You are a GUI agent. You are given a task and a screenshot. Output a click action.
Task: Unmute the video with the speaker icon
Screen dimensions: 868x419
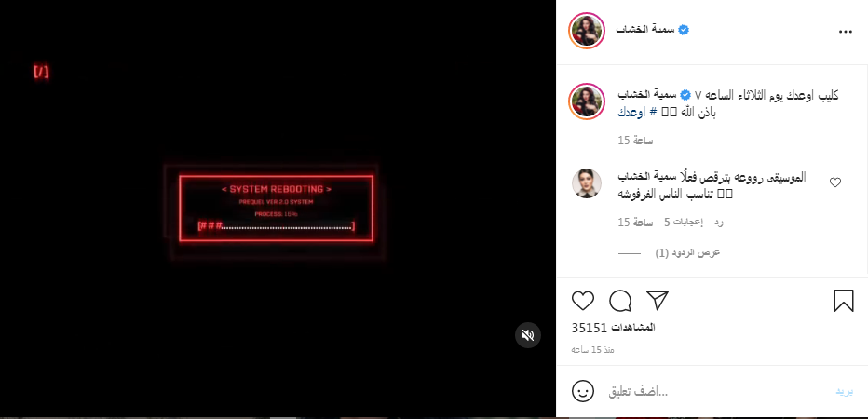click(527, 335)
